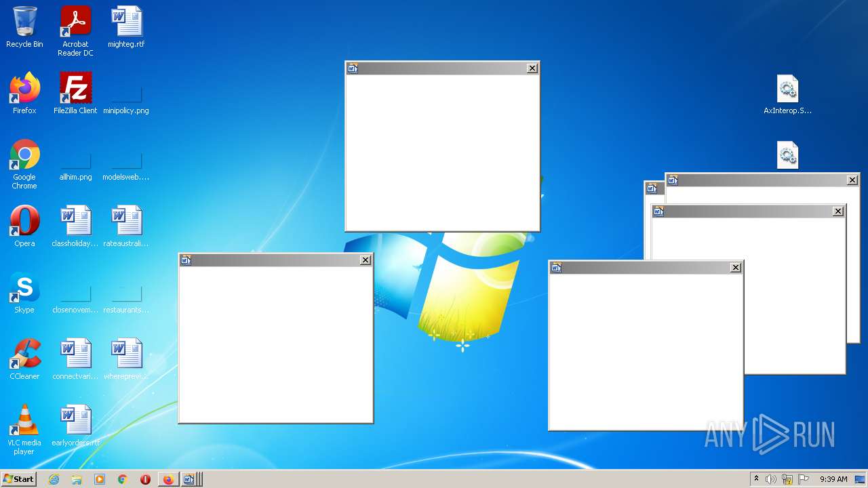Click the Chrome icon in the taskbar

pyautogui.click(x=123, y=479)
